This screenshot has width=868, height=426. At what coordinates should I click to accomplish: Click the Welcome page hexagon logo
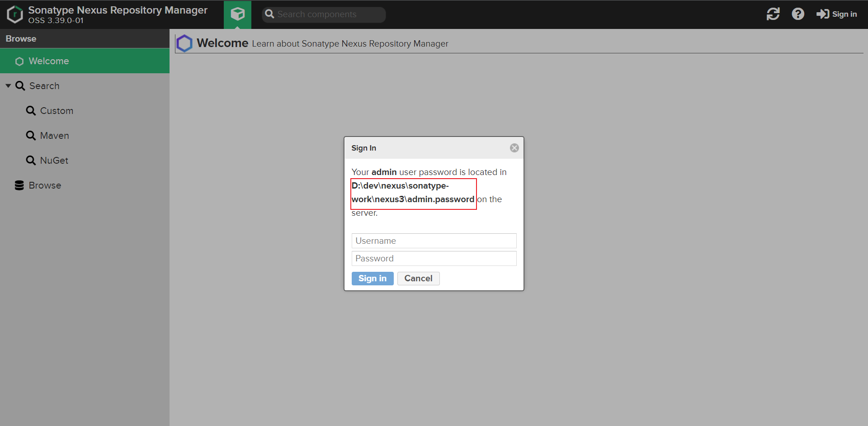pos(184,43)
